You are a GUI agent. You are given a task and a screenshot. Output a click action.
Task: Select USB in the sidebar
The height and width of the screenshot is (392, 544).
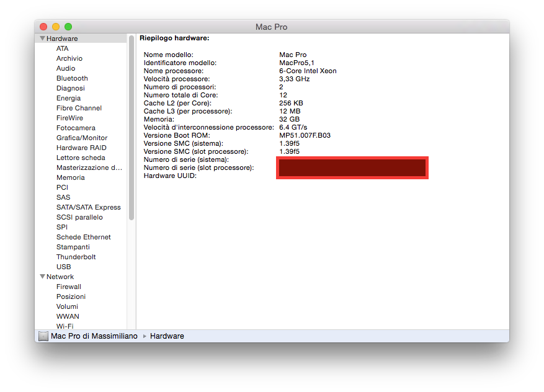pyautogui.click(x=63, y=267)
